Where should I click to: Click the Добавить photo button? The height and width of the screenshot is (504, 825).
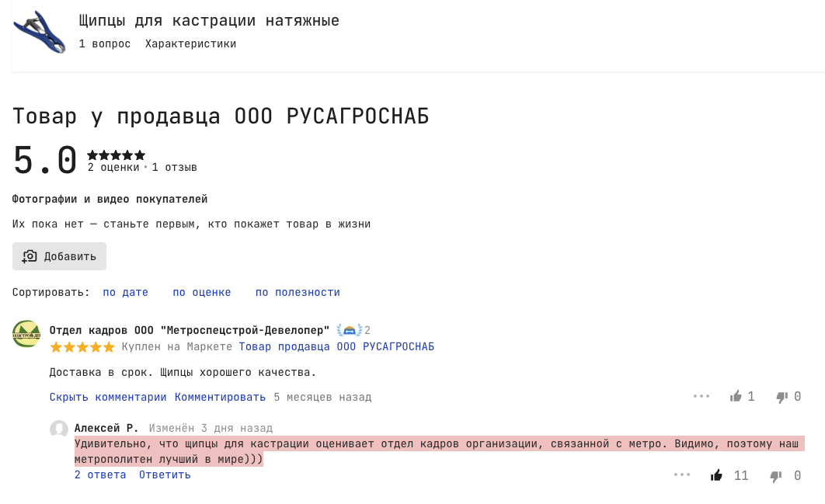click(60, 256)
